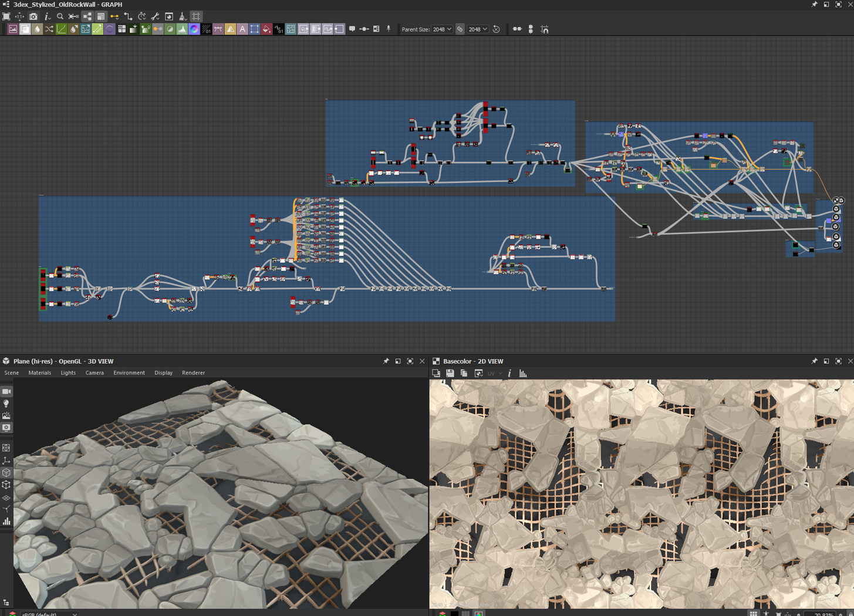
Task: Toggle the link between parent size dimensions
Action: 460,29
